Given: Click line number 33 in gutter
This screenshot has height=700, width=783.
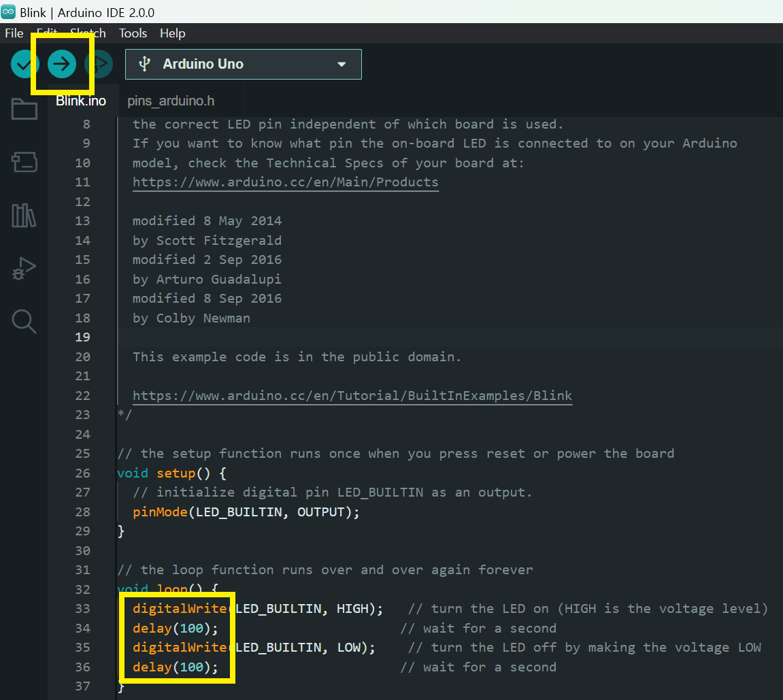Looking at the screenshot, I should [x=82, y=609].
